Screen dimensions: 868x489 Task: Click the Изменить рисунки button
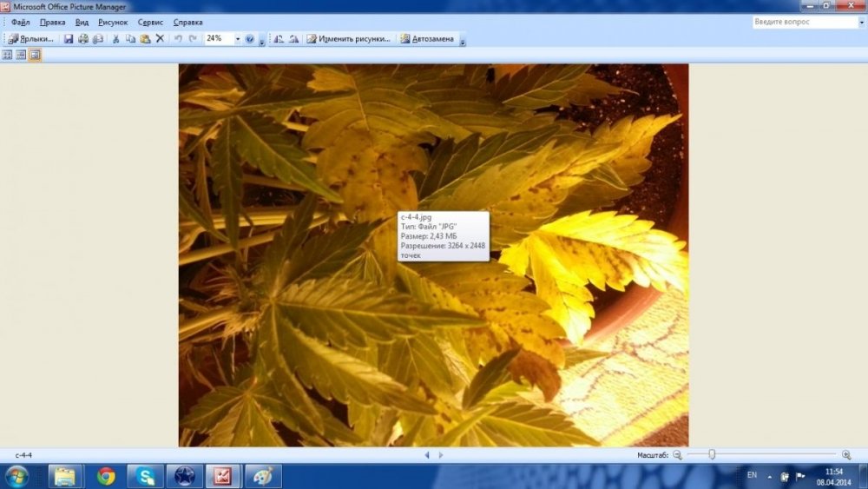(x=349, y=39)
